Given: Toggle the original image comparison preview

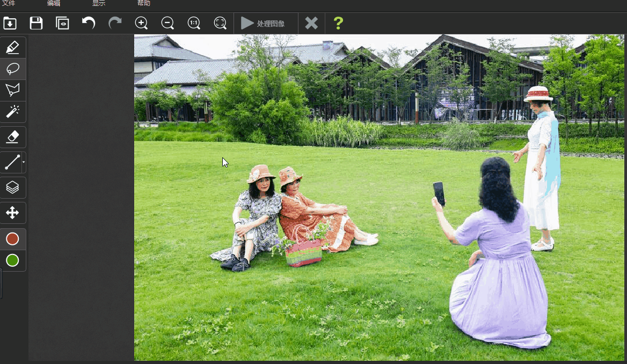Looking at the screenshot, I should pos(62,23).
